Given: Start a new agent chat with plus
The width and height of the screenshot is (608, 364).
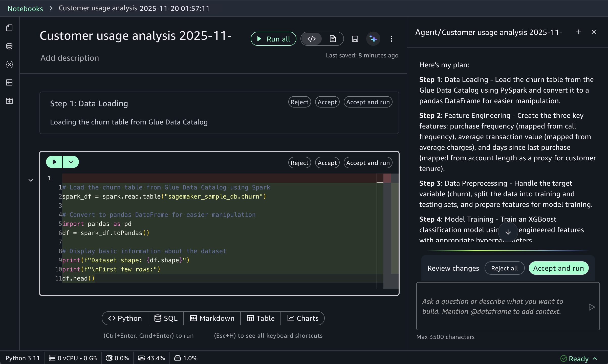Looking at the screenshot, I should click(x=578, y=32).
